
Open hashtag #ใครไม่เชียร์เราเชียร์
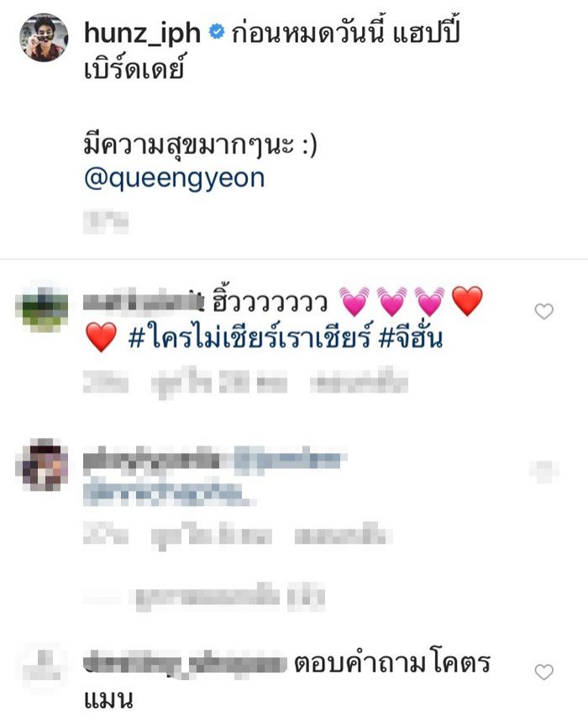249,338
